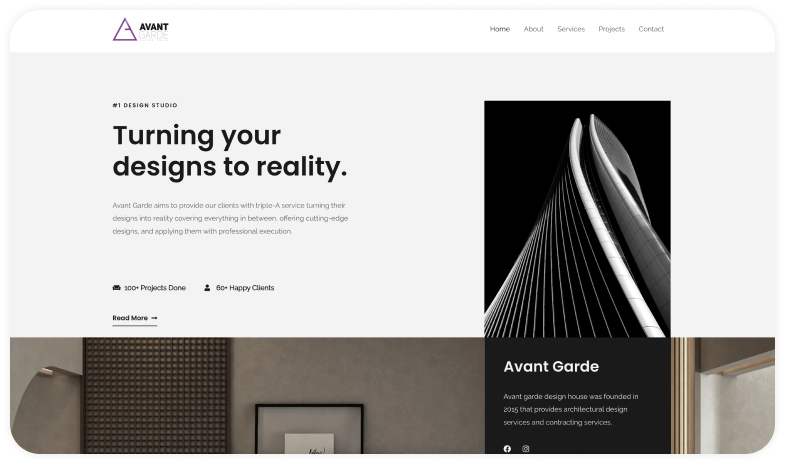The height and width of the screenshot is (464, 785).
Task: Click the framed picture in interior photo
Action: pos(307,430)
